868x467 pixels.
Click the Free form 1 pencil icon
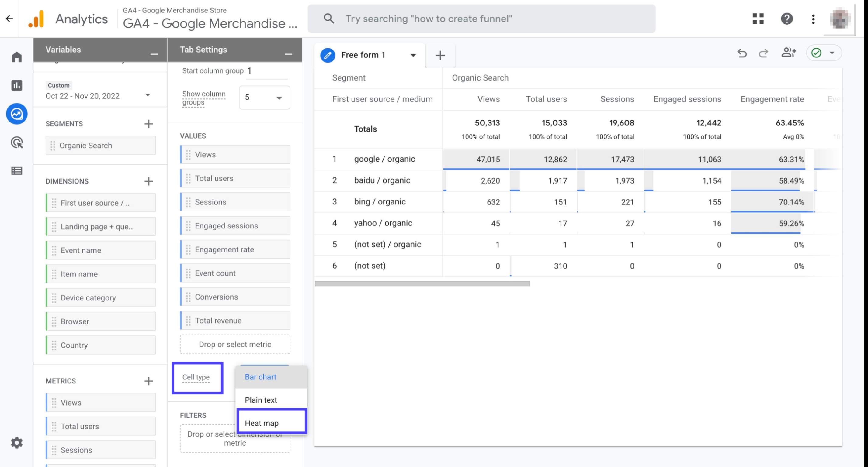coord(328,55)
